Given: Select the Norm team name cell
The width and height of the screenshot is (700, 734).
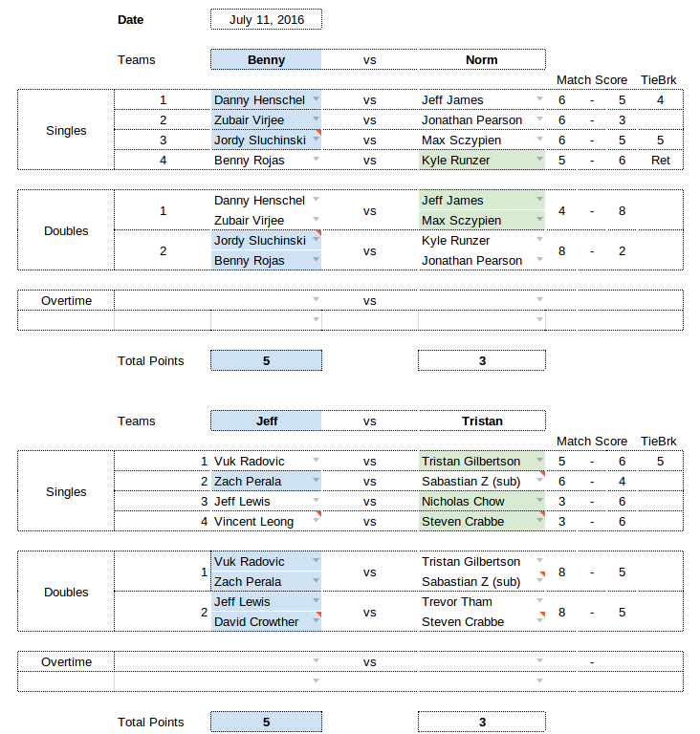Looking at the screenshot, I should click(482, 60).
